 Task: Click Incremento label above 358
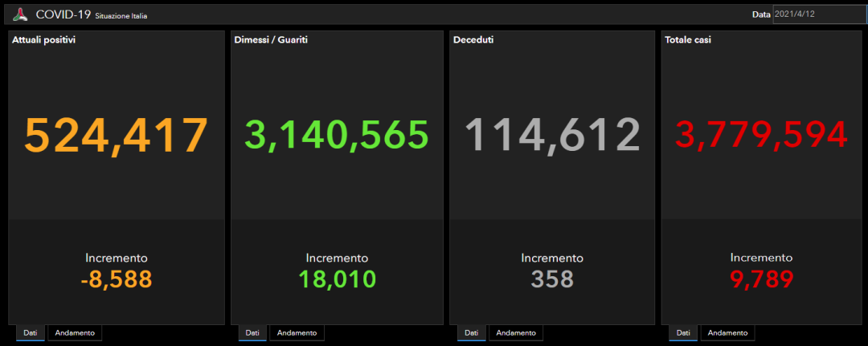552,258
